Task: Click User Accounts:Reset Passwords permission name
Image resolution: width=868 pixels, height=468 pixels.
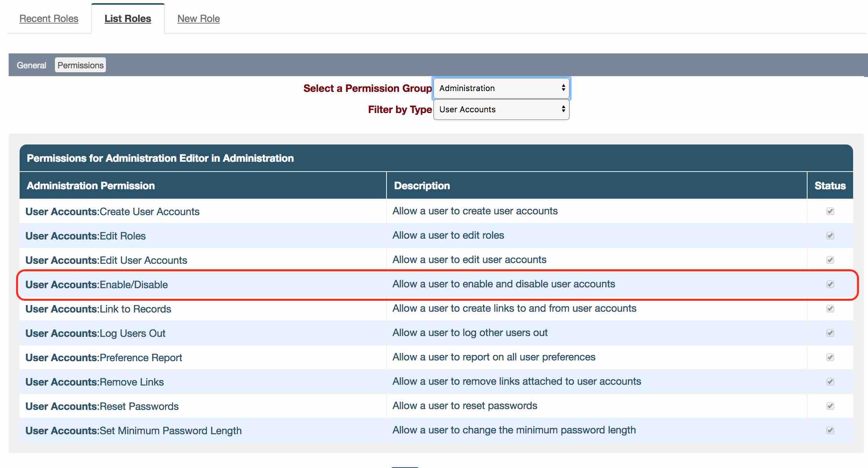Action: pos(102,406)
